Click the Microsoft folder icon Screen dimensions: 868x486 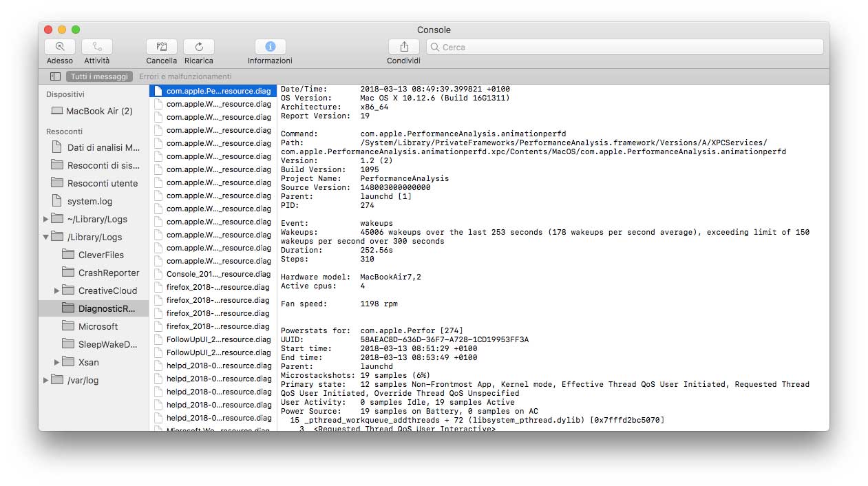(x=68, y=326)
